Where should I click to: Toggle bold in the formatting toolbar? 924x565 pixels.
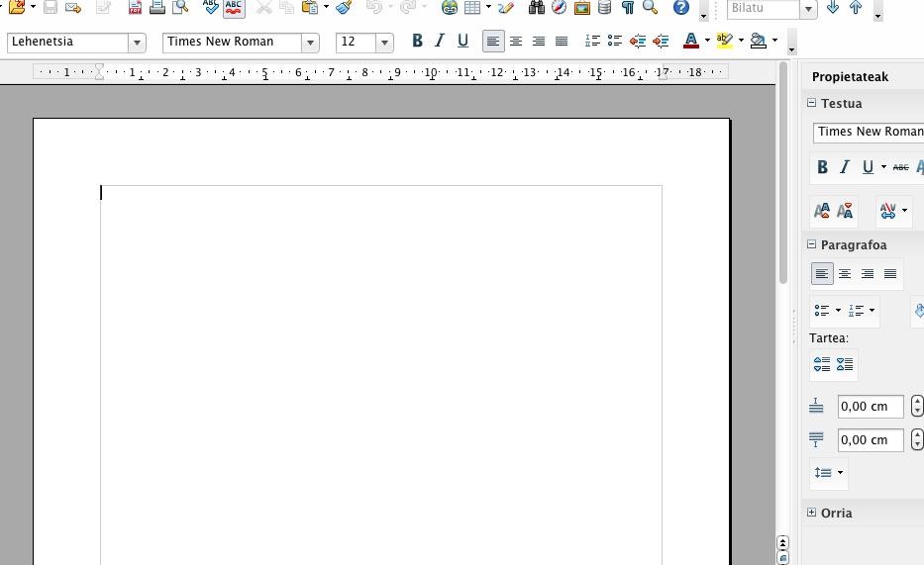tap(417, 41)
